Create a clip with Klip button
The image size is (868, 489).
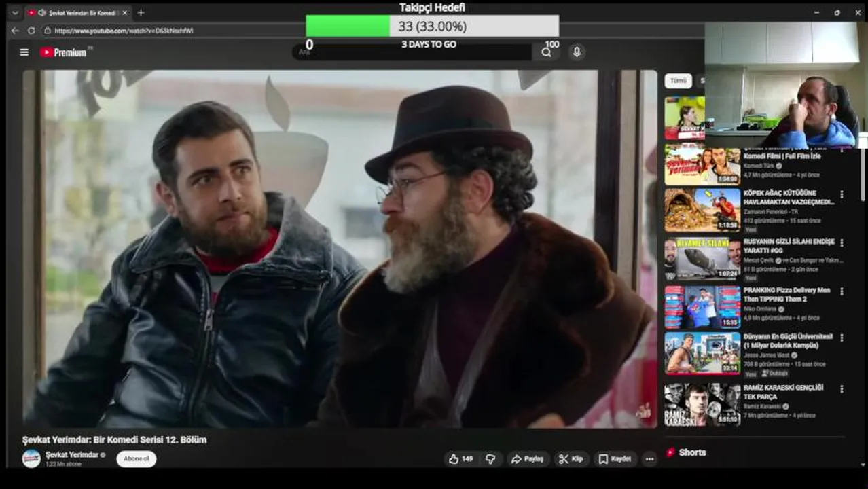point(571,459)
